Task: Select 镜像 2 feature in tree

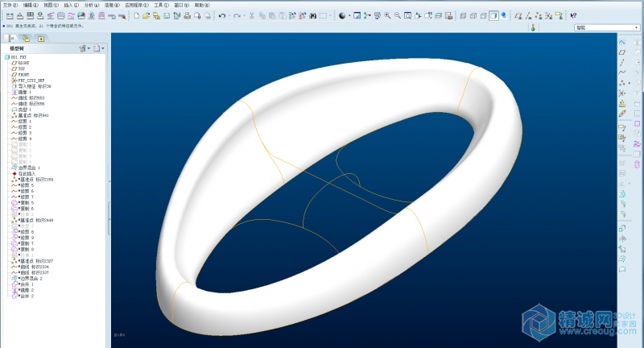Action: tap(23, 290)
